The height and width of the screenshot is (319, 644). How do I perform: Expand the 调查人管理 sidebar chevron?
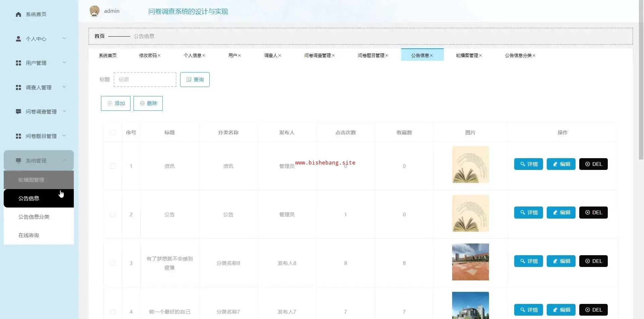coord(64,87)
